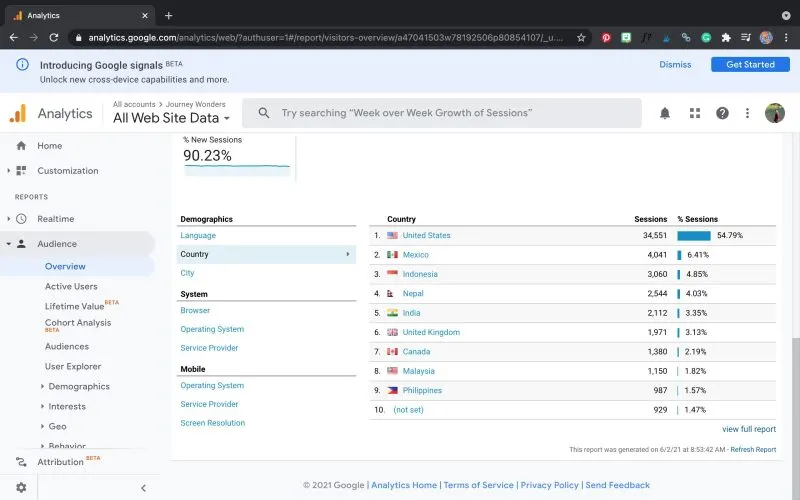Open the Extensions puzzle-piece menu

[x=726, y=38]
